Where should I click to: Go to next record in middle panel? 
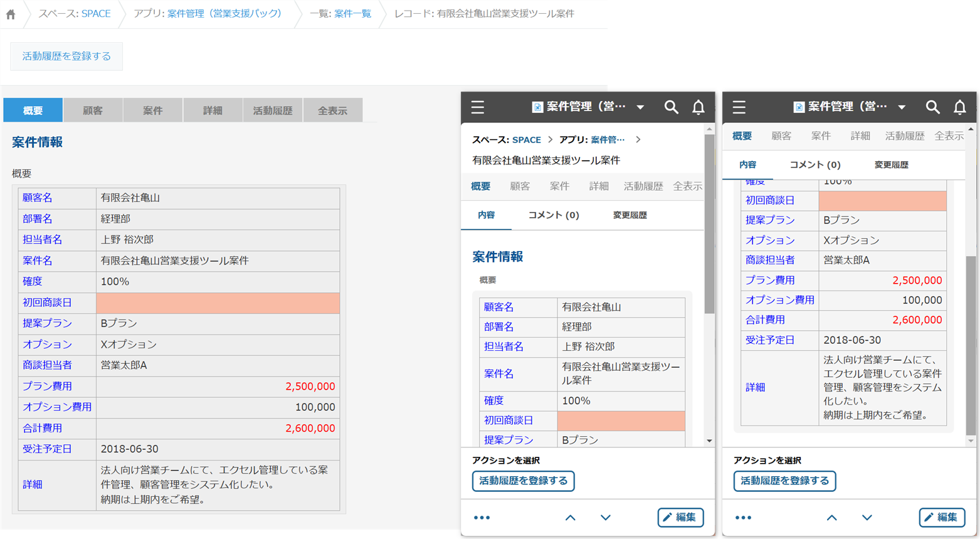pos(605,518)
